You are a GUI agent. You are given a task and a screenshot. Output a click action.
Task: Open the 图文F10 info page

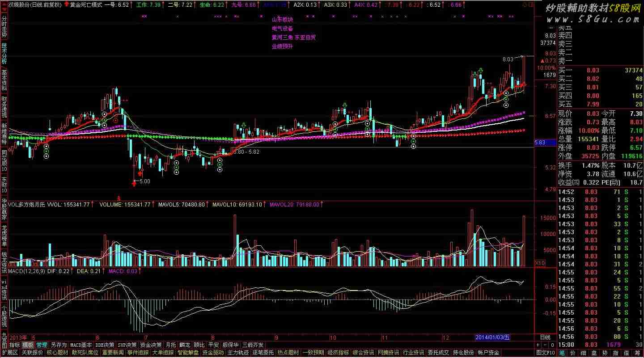(x=545, y=353)
